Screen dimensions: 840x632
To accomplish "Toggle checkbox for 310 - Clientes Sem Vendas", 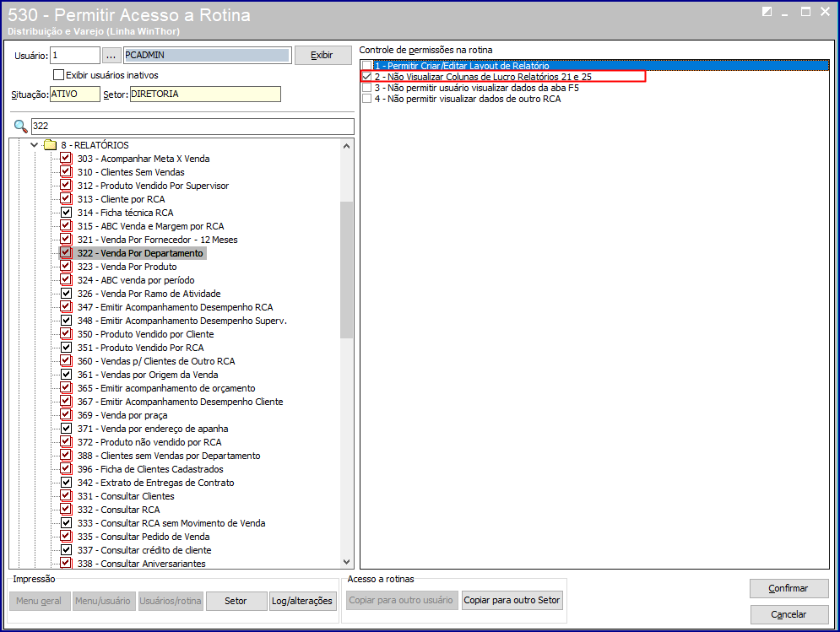I will [66, 172].
